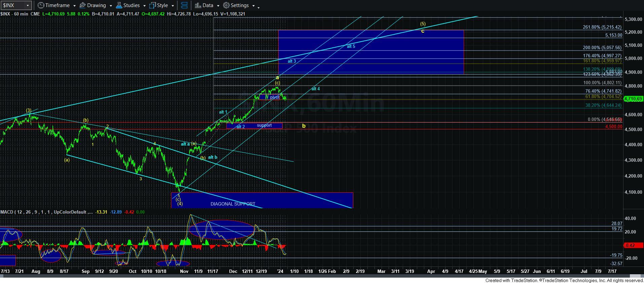The image size is (644, 283).
Task: Expand the arrow next to Studies
Action: (144, 6)
